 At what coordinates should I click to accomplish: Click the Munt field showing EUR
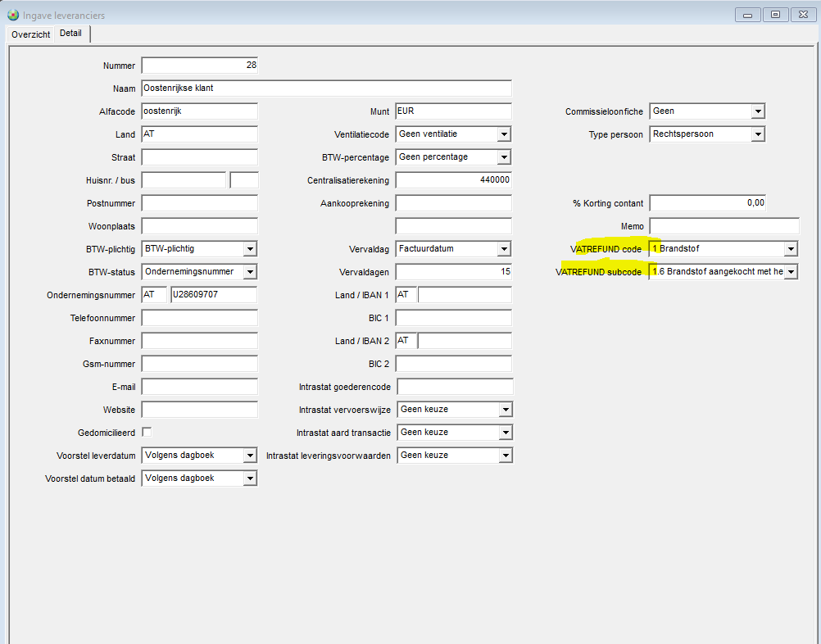[x=453, y=111]
